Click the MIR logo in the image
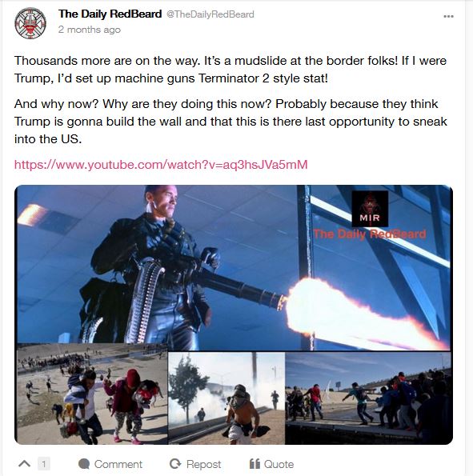This screenshot has height=476, width=473. tap(370, 209)
